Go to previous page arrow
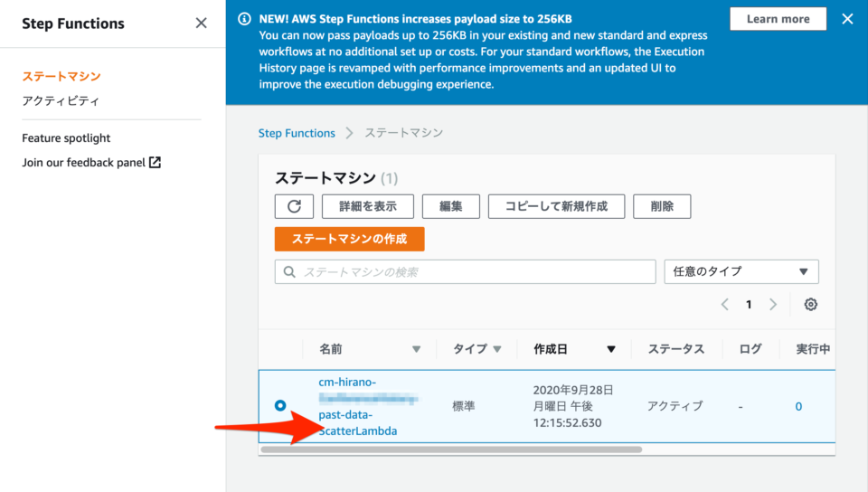The image size is (868, 492). 725,305
